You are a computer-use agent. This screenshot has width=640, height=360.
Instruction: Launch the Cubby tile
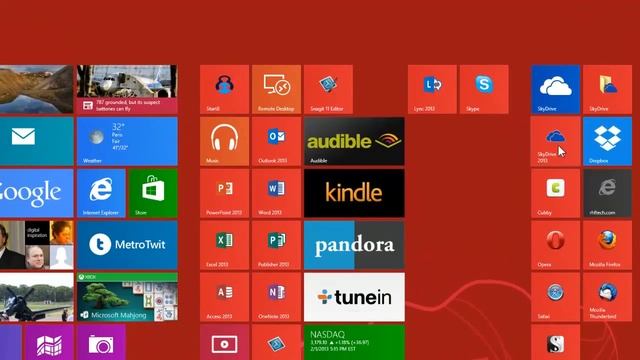(556, 193)
